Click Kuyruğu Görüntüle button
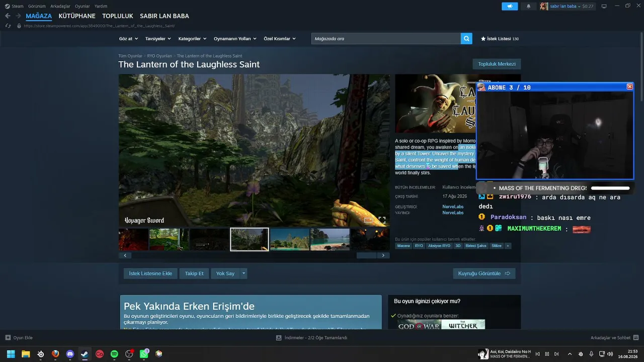Image resolution: width=644 pixels, height=362 pixels. click(x=484, y=274)
